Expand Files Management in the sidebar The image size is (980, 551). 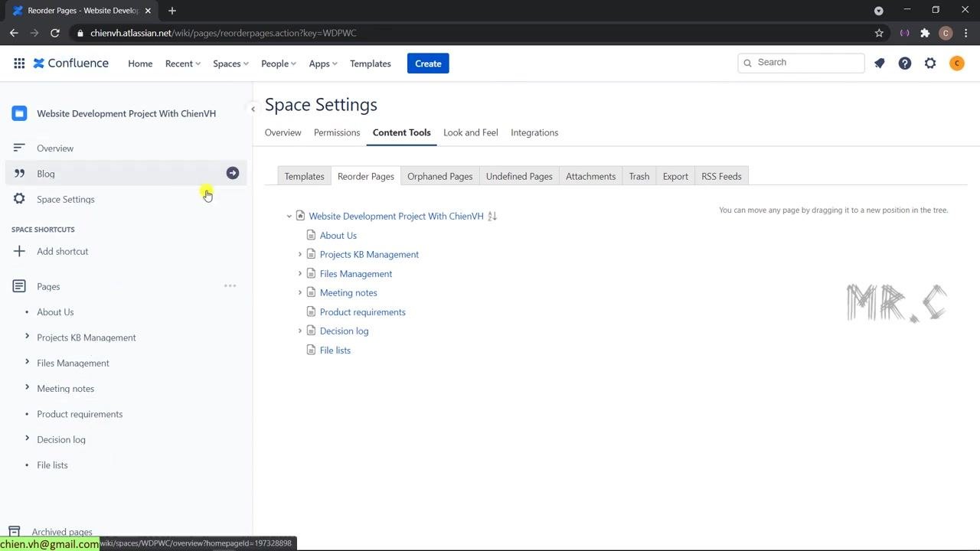coord(27,362)
